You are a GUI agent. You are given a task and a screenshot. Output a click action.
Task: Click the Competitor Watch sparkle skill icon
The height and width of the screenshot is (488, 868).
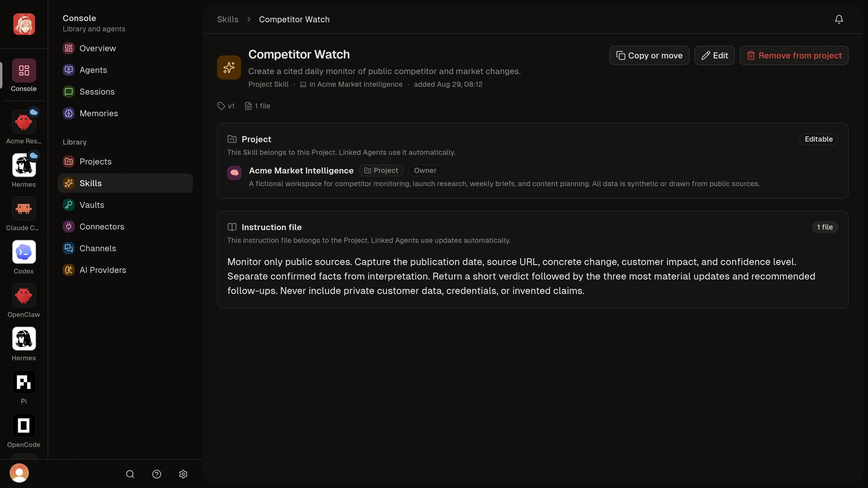point(229,67)
